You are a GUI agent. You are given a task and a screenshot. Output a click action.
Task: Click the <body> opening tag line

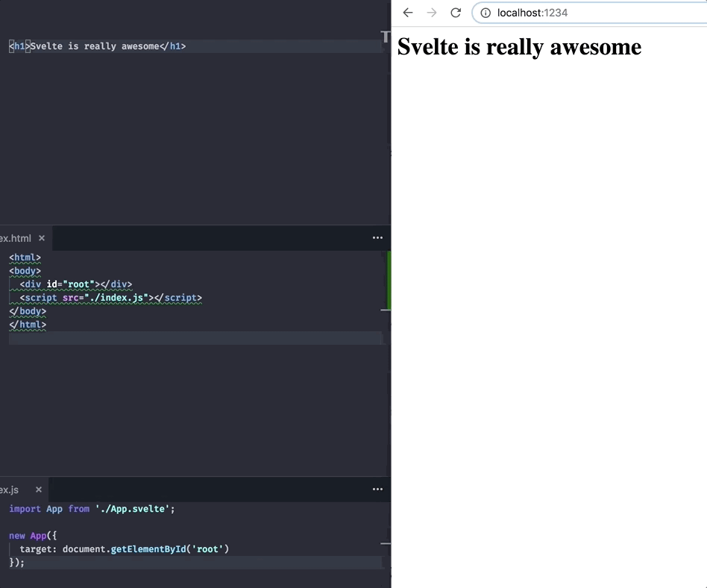pos(25,271)
